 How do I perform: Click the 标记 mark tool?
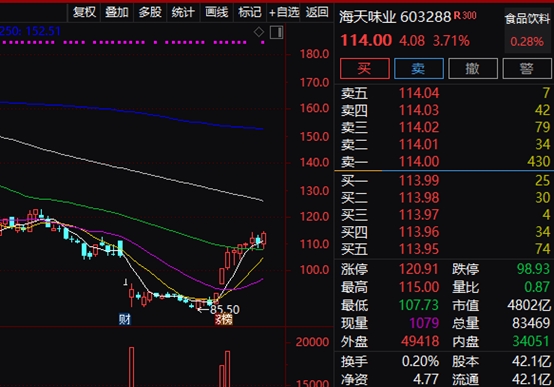(250, 13)
